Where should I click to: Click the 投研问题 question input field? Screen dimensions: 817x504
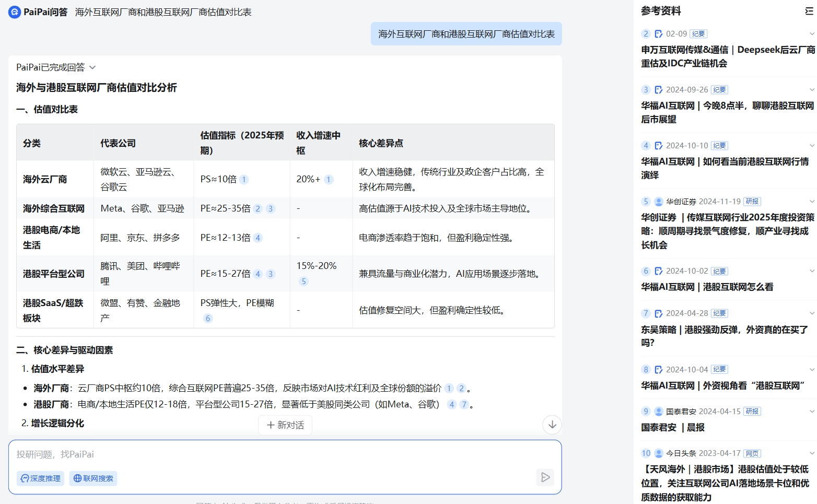[272, 454]
